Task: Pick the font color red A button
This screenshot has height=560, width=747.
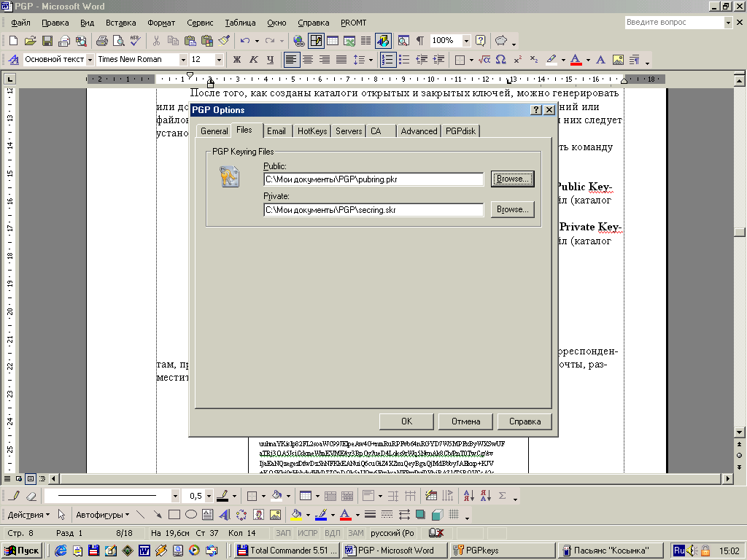Action: (x=576, y=60)
